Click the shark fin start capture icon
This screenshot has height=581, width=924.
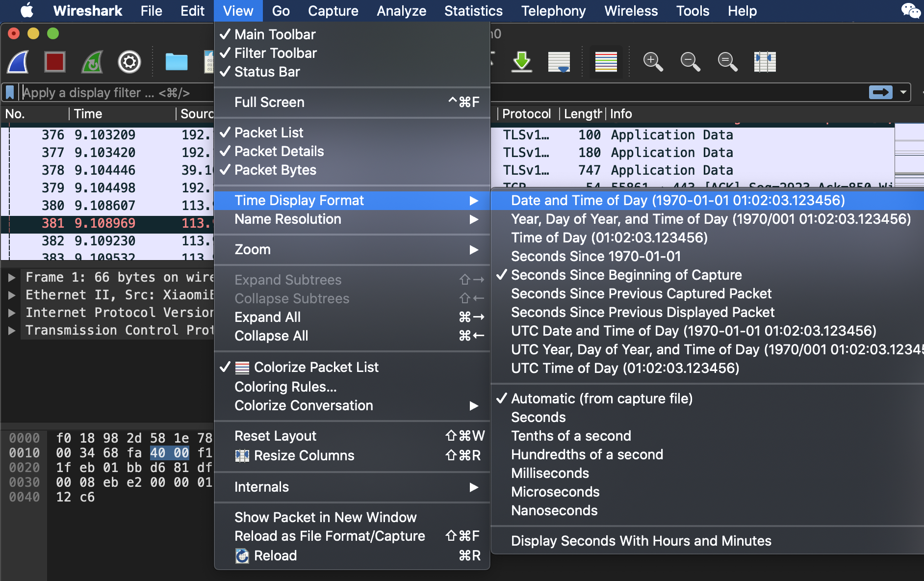[18, 62]
